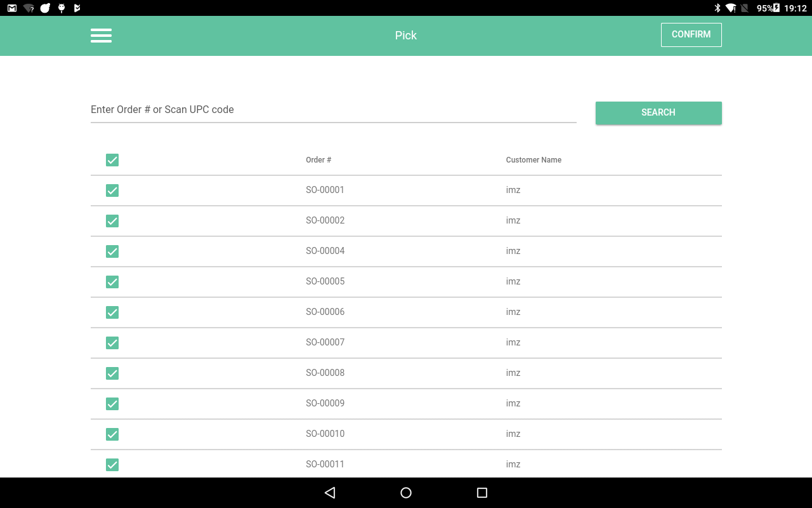Open the recent apps overview
Screen dimensions: 812x508
[x=482, y=493]
